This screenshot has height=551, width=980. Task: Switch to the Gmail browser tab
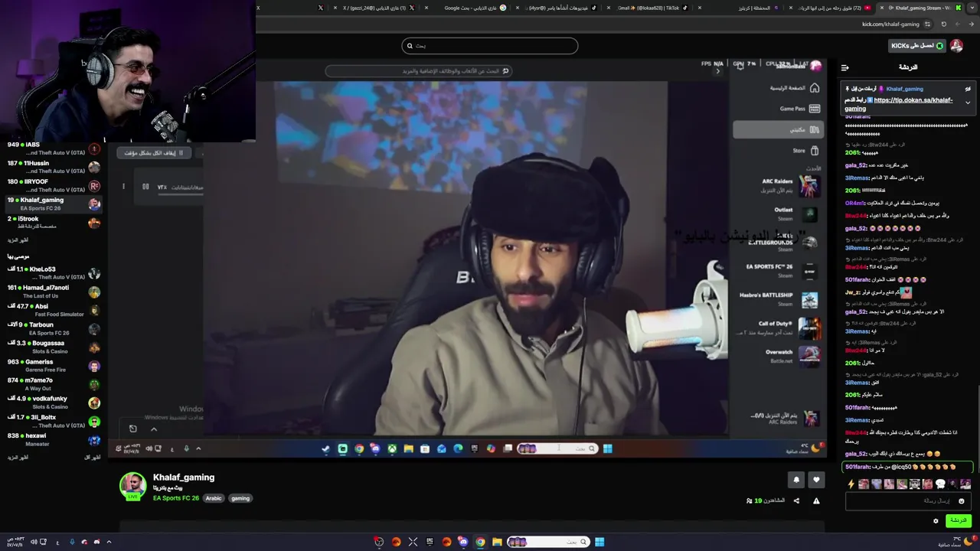pyautogui.click(x=649, y=8)
